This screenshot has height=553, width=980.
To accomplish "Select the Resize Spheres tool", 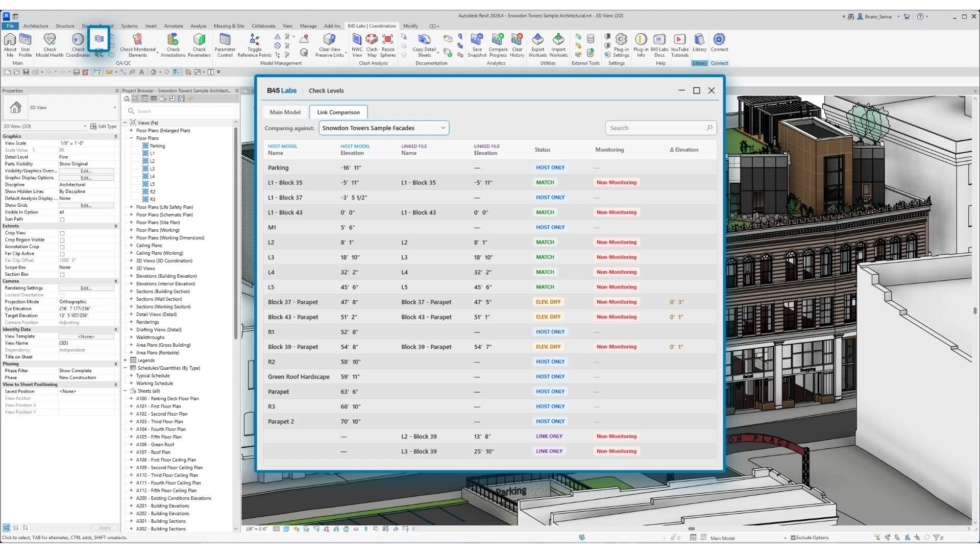I will click(x=388, y=45).
